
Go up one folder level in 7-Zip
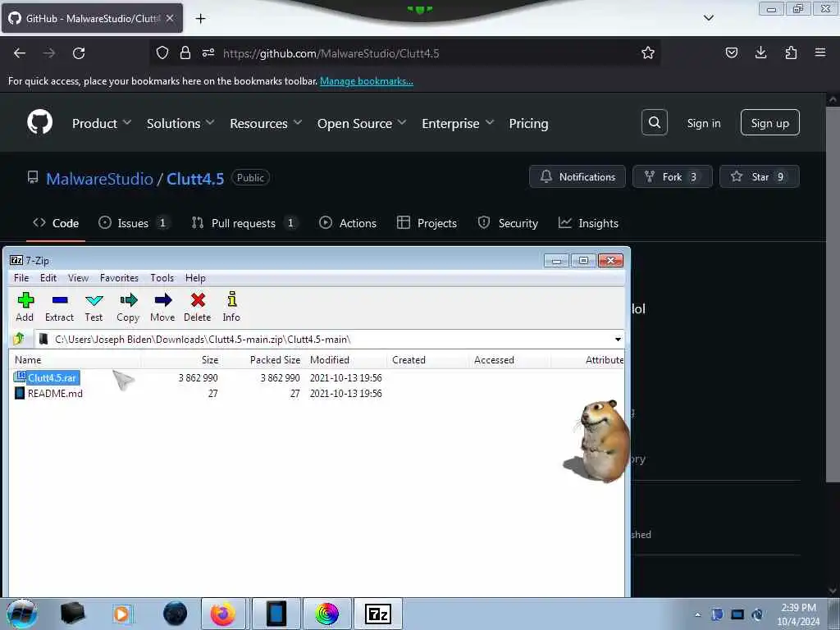click(19, 339)
